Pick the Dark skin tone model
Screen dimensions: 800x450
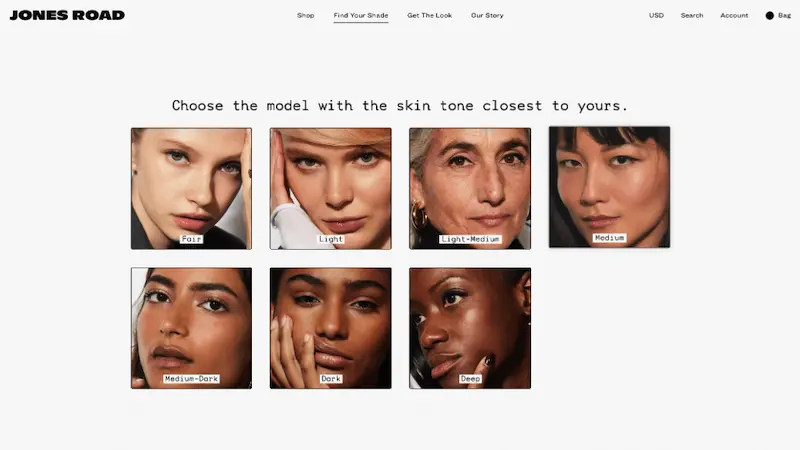pyautogui.click(x=331, y=328)
